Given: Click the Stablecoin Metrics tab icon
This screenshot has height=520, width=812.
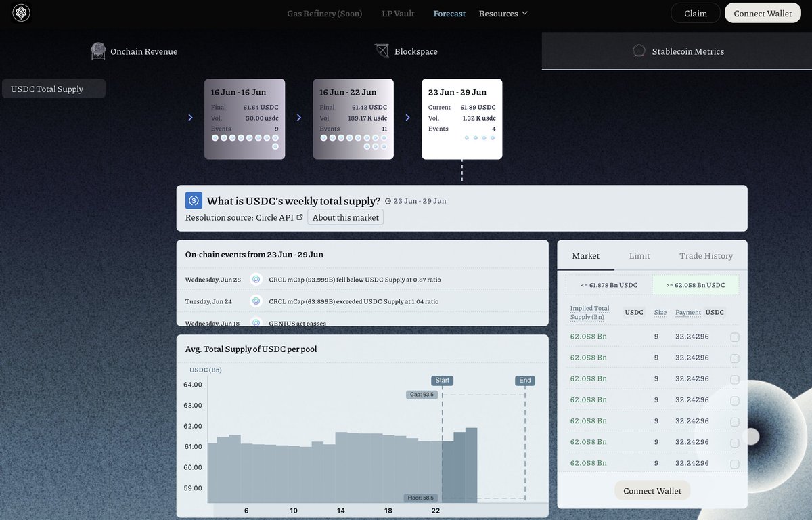Looking at the screenshot, I should tap(639, 51).
